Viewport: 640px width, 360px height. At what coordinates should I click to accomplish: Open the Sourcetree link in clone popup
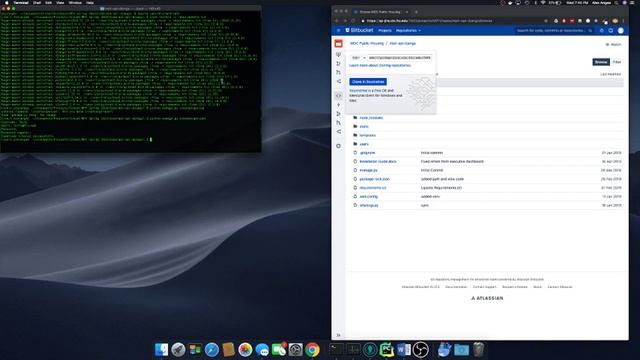point(358,91)
